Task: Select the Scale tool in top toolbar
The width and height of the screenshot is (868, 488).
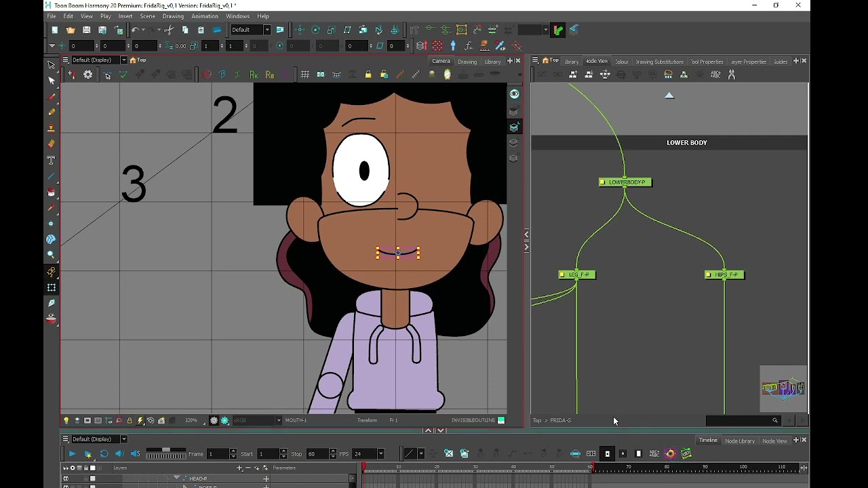Action: point(331,30)
